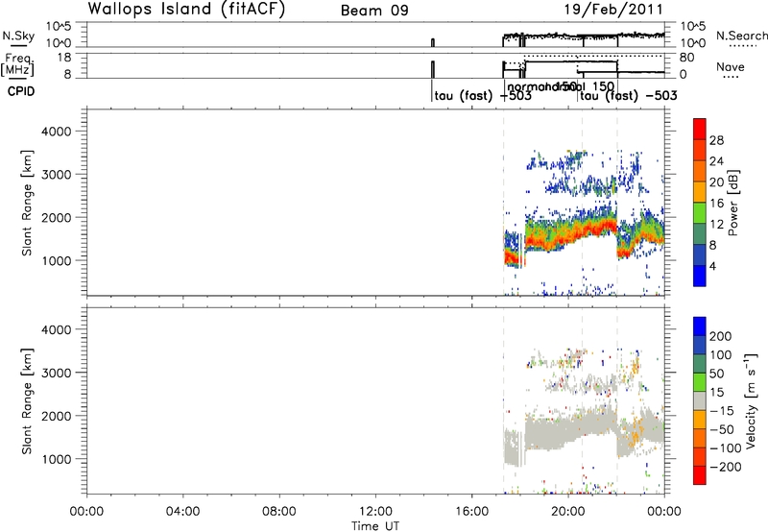Click the date label "19/Feb/2011"
Image resolution: width=768 pixels, height=532 pixels.
pos(613,10)
